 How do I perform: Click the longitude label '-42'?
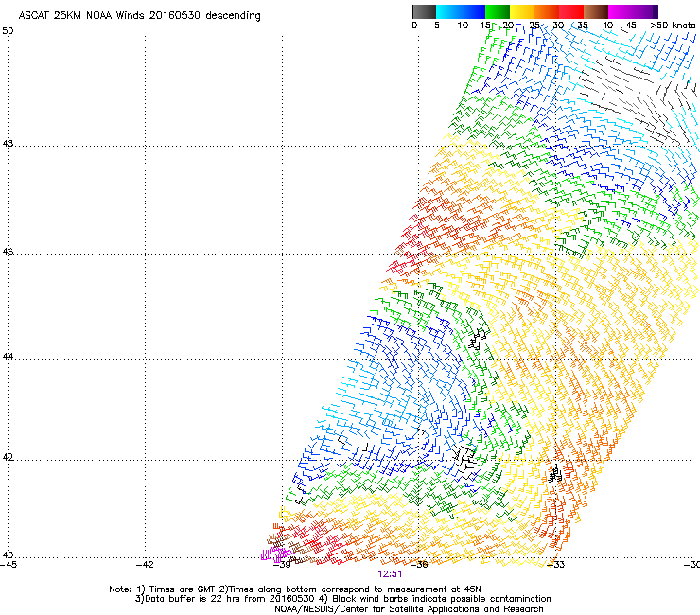pyautogui.click(x=145, y=565)
